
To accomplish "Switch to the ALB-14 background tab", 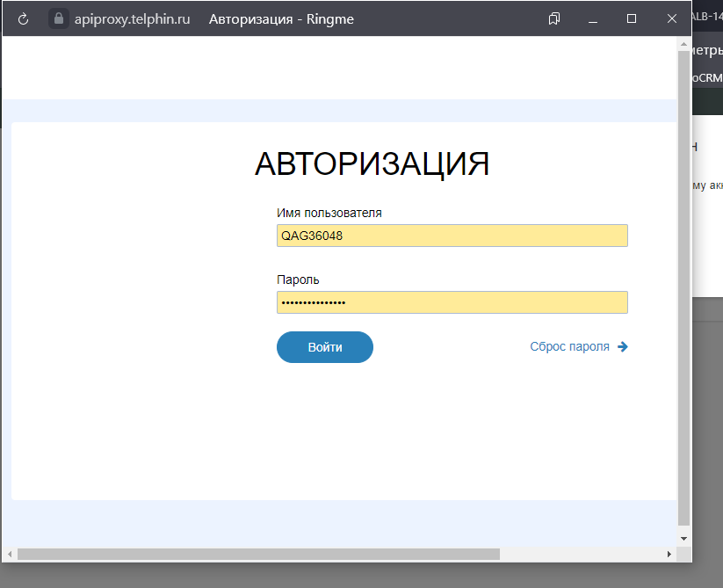I will point(707,16).
